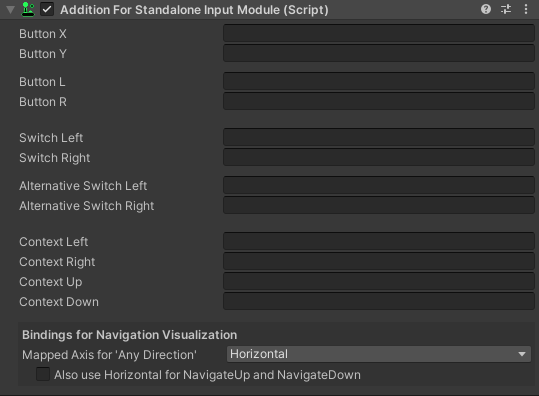The image size is (539, 396).
Task: Select the Context Up input field
Action: pos(379,282)
